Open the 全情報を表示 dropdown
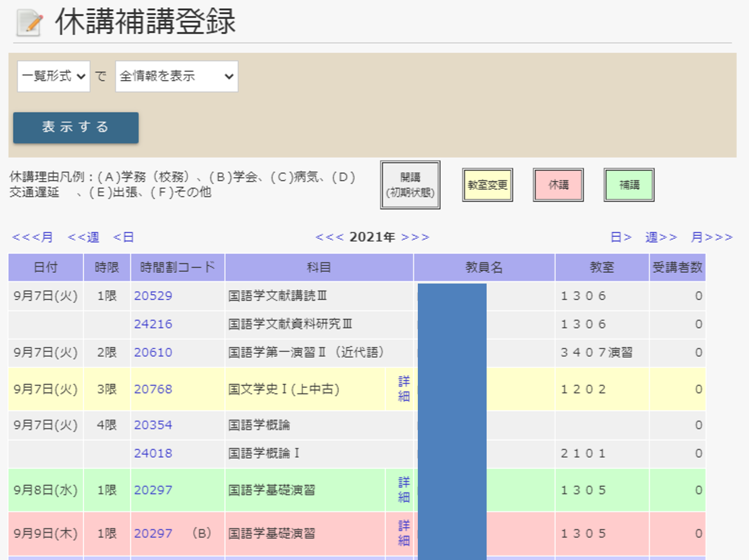This screenshot has width=749, height=560. (x=177, y=76)
